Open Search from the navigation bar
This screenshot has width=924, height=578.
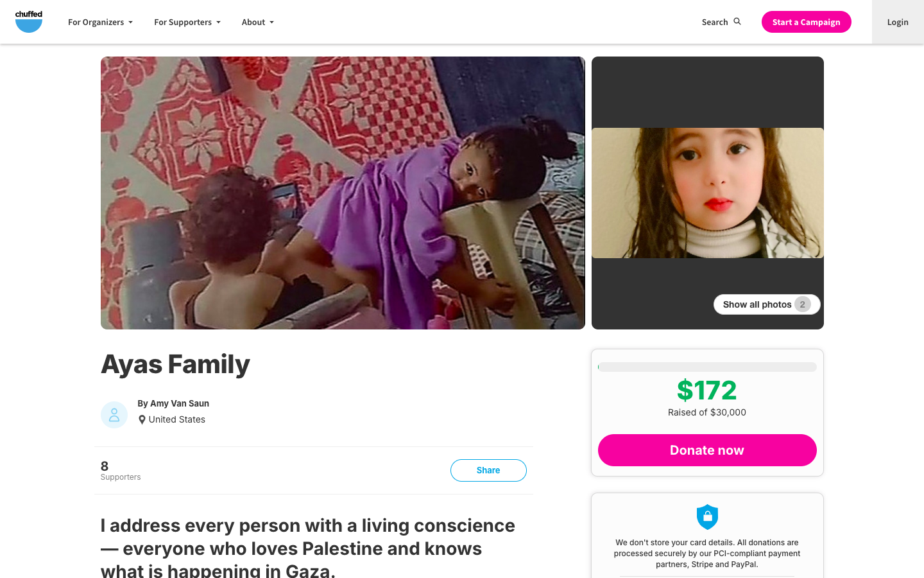(x=715, y=22)
